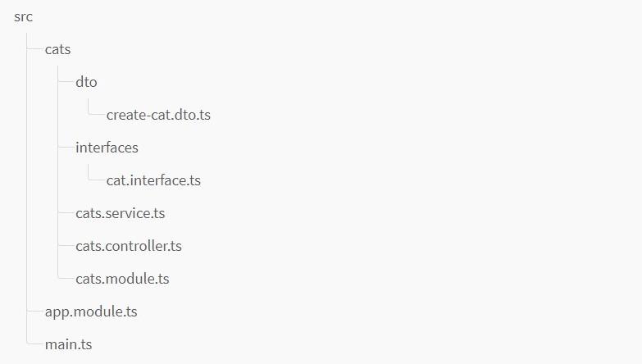Collapse the cats folder
The height and width of the screenshot is (364, 642).
[57, 49]
